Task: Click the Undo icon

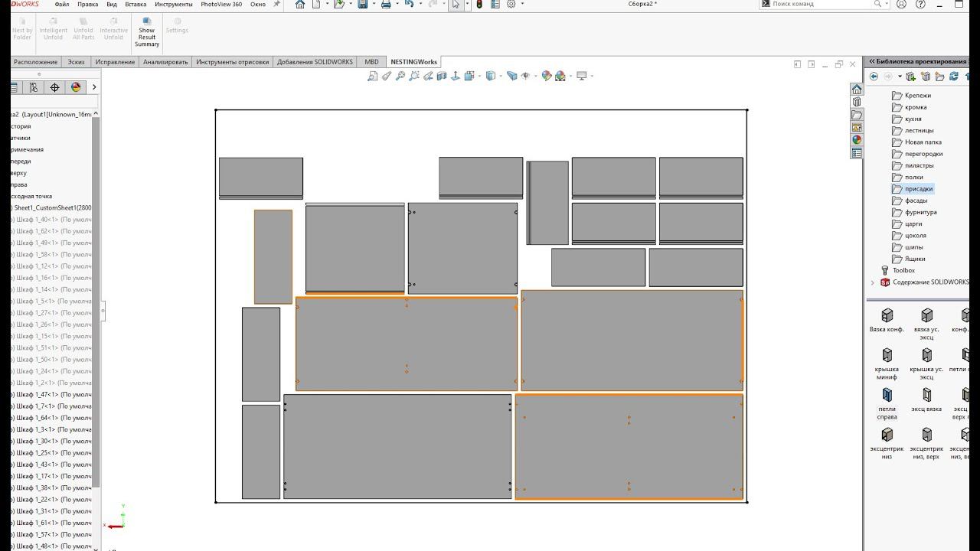Action: click(x=409, y=4)
